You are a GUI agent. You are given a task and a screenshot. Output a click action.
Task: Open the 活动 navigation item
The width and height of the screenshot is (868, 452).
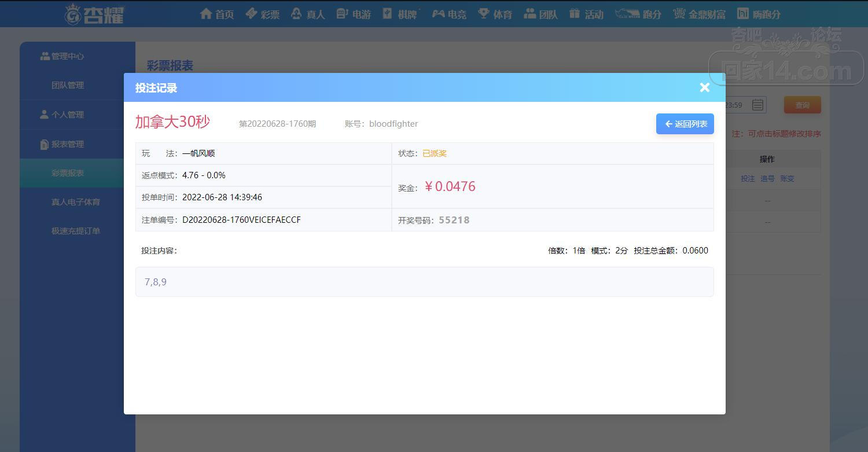(x=586, y=14)
